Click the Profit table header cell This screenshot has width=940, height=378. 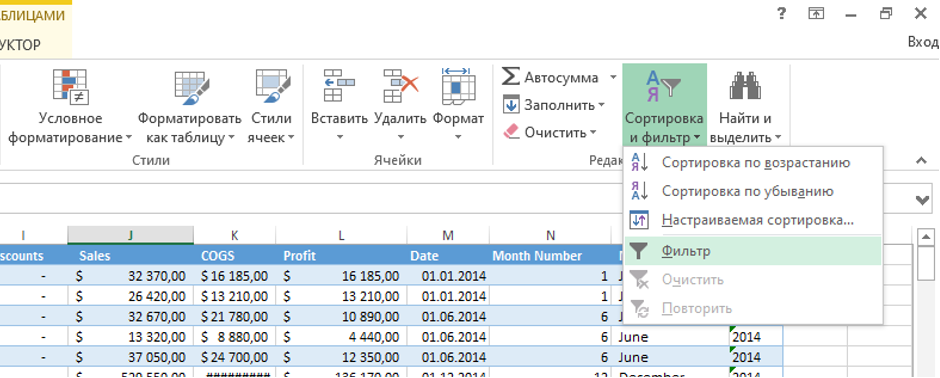tap(341, 256)
